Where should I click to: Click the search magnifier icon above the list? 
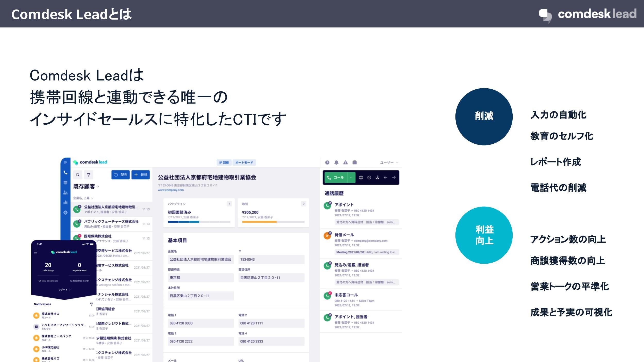(x=78, y=175)
